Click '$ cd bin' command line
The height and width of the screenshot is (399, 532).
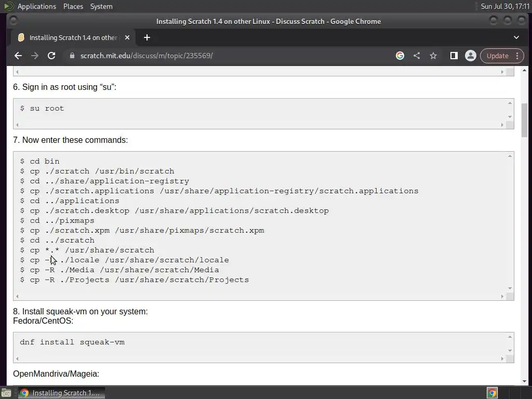(39, 161)
